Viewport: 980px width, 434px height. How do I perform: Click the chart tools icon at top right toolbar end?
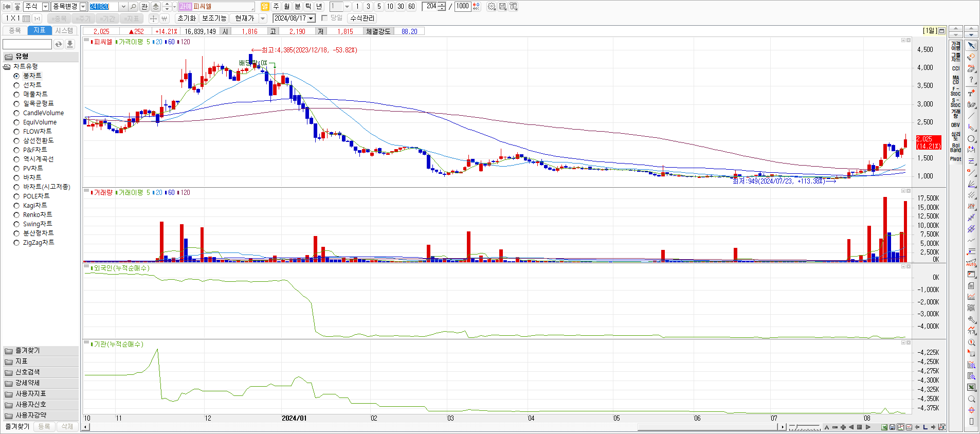513,7
